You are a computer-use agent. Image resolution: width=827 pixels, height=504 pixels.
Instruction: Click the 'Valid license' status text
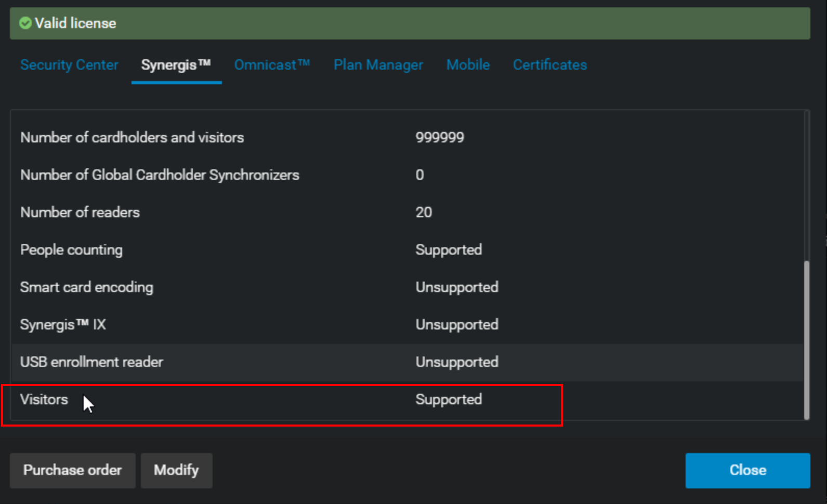click(75, 23)
